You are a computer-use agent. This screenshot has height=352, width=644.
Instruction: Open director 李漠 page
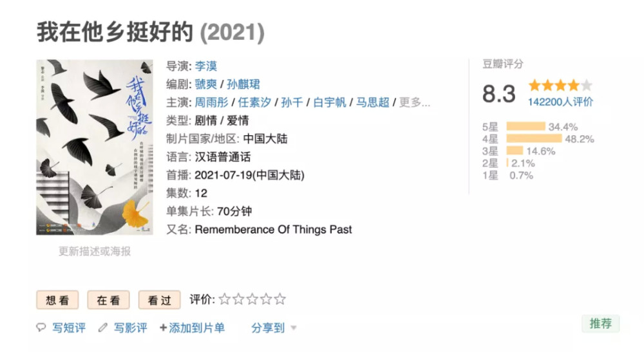tap(206, 66)
